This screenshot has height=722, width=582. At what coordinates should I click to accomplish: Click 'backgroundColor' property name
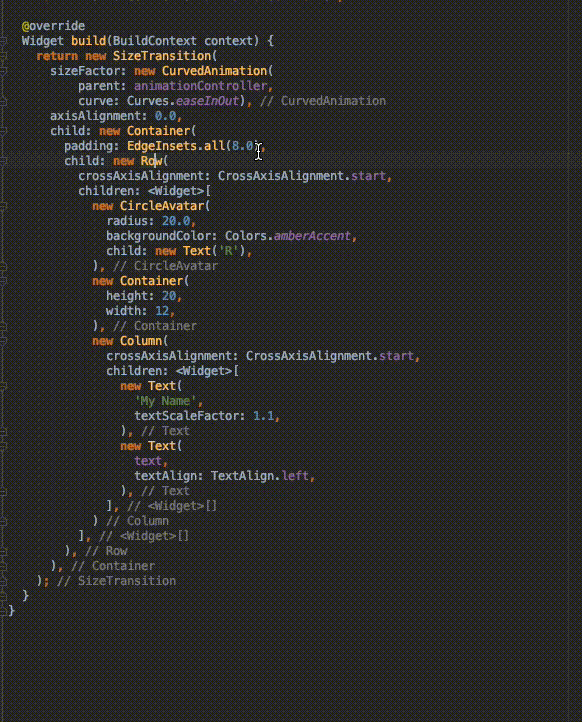[158, 236]
